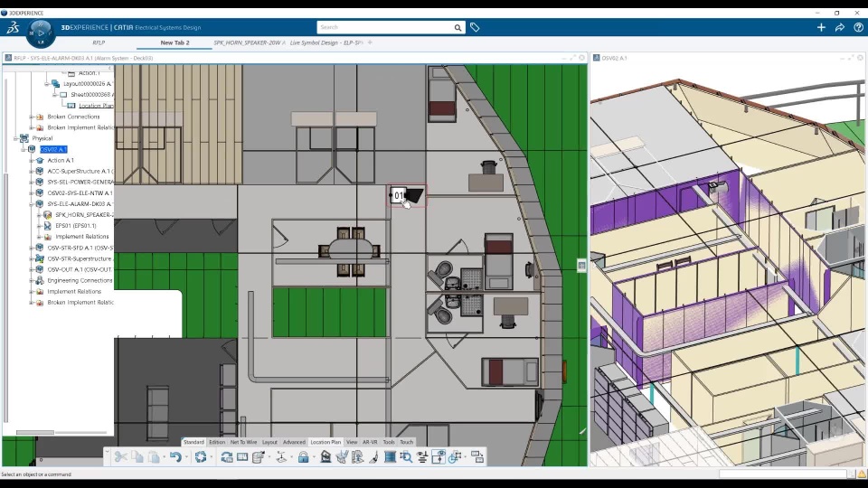The height and width of the screenshot is (488, 868).
Task: Open dropdown arrow next to Update icon
Action: coord(211,457)
